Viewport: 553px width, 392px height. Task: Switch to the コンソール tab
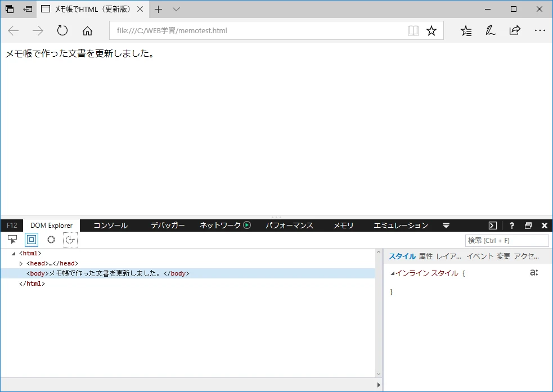[x=110, y=226]
